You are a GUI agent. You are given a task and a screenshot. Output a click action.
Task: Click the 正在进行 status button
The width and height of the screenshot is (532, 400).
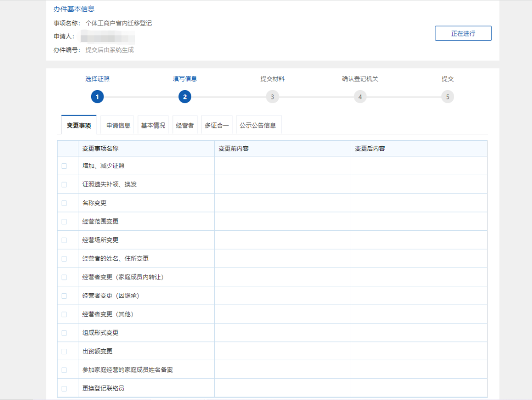pos(463,33)
